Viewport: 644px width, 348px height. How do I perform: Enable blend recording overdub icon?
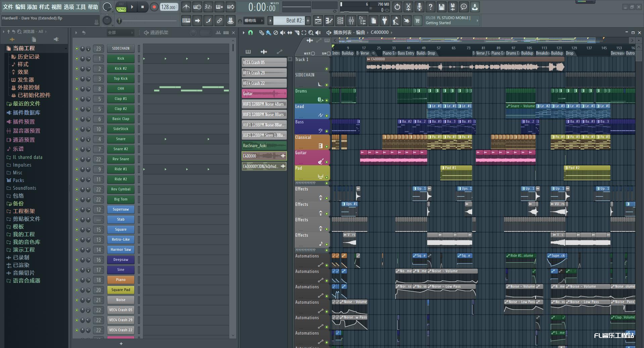tap(219, 7)
